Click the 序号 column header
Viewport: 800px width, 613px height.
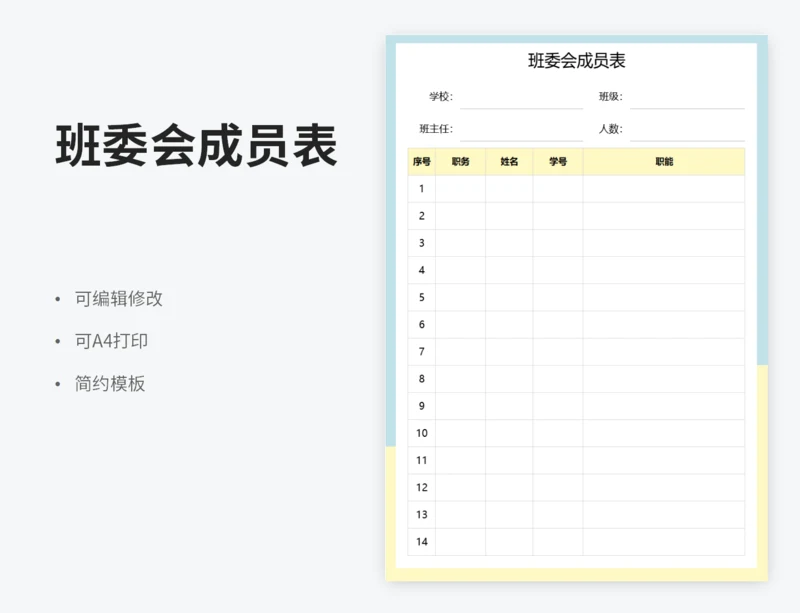tap(421, 162)
